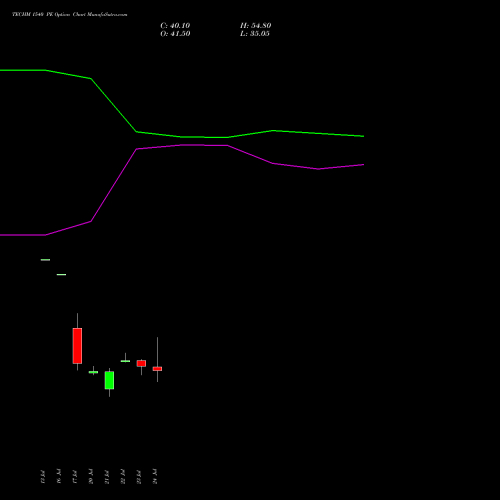Click the thin green candle on 20 Jul

click(x=93, y=372)
